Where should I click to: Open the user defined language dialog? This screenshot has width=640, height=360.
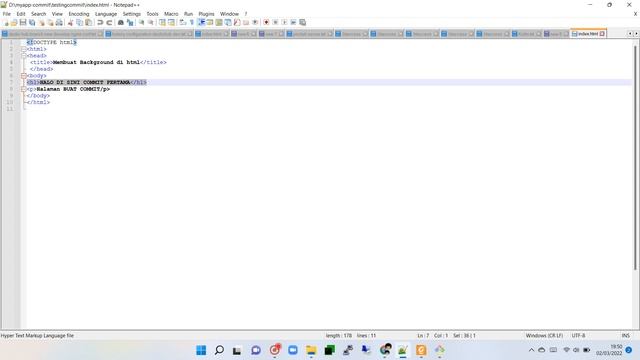click(x=210, y=22)
